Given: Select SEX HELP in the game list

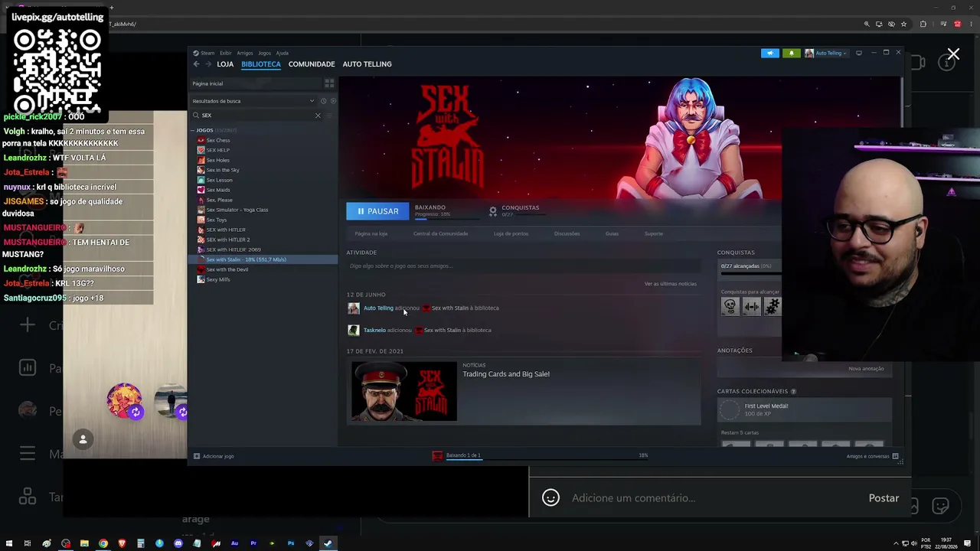Looking at the screenshot, I should click(x=218, y=150).
